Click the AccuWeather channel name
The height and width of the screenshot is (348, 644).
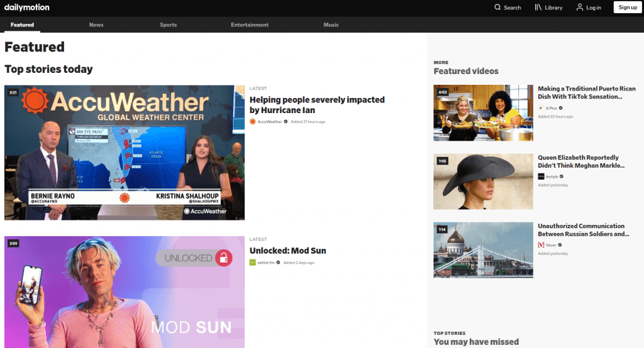click(270, 121)
